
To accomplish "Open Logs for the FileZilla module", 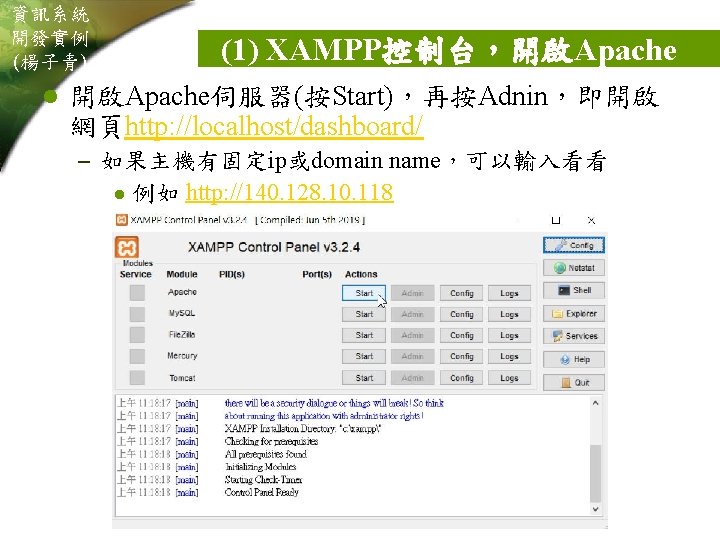I will pos(509,335).
